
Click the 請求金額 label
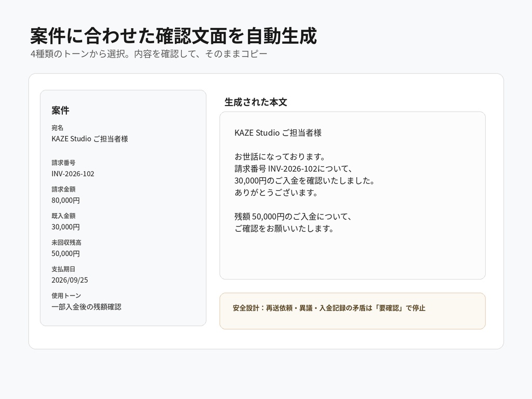[x=63, y=189]
